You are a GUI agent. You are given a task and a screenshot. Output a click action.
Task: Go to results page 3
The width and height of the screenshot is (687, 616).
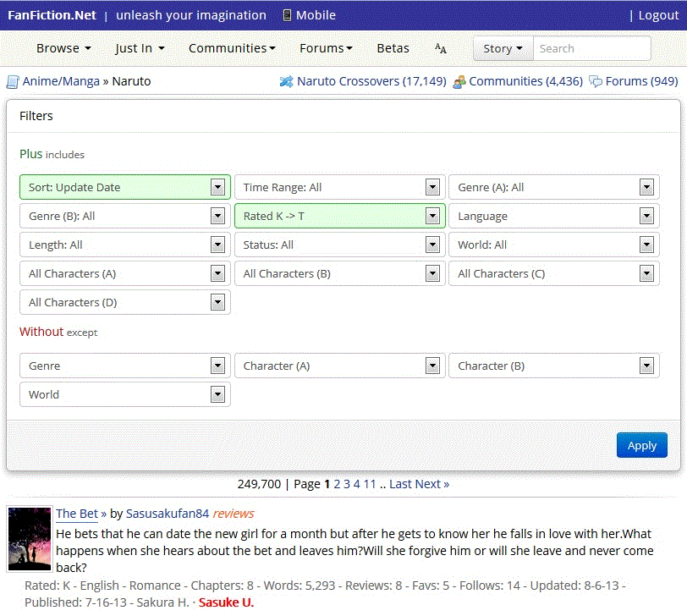point(347,484)
